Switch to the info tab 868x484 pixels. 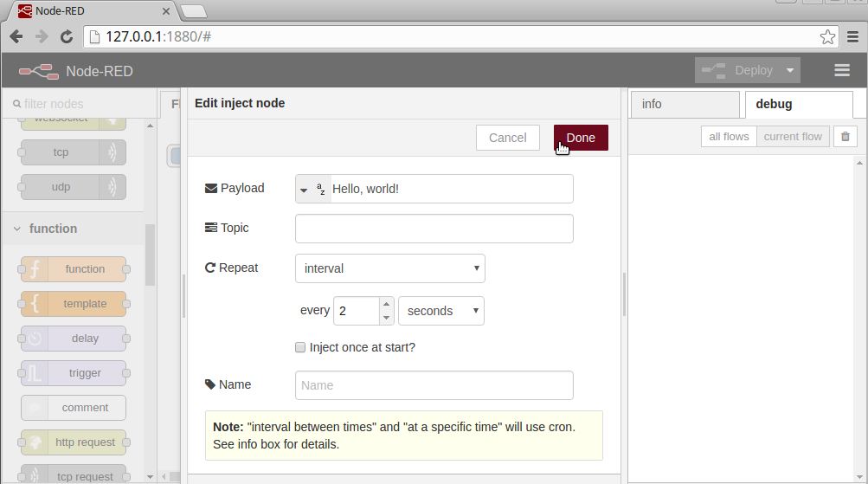coord(685,104)
